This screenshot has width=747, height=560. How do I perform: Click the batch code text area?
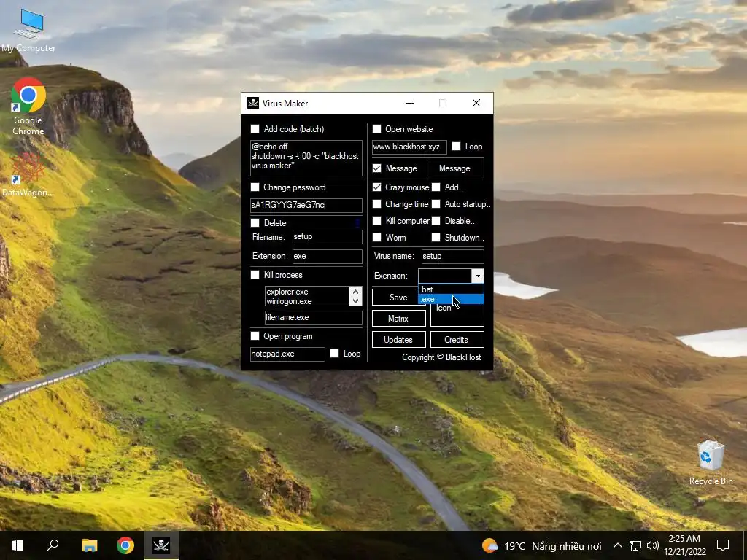[306, 157]
